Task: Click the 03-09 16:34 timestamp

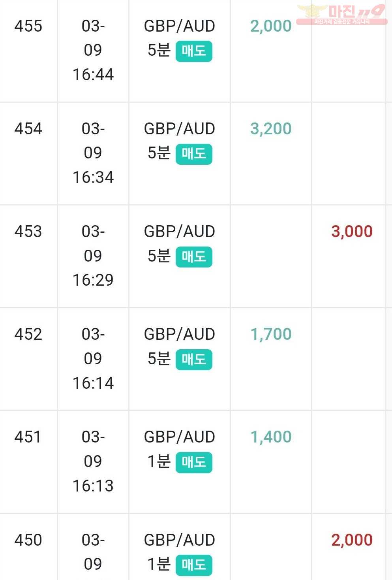Action: [93, 153]
